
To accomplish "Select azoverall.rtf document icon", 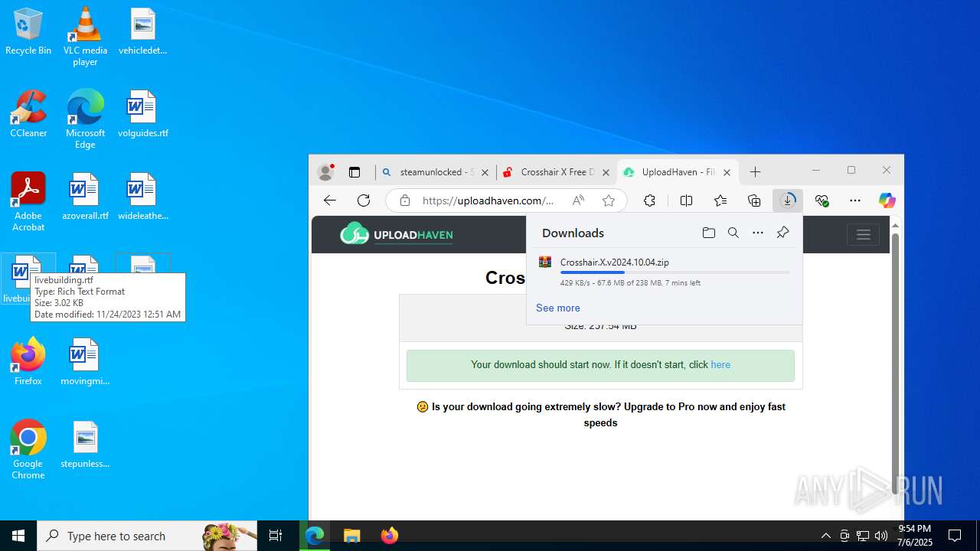I will click(85, 197).
